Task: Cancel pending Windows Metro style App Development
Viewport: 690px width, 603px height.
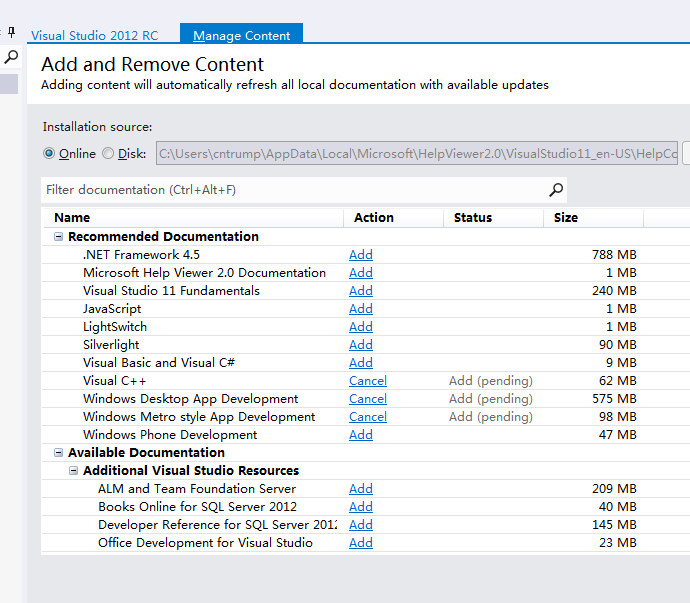Action: 368,417
